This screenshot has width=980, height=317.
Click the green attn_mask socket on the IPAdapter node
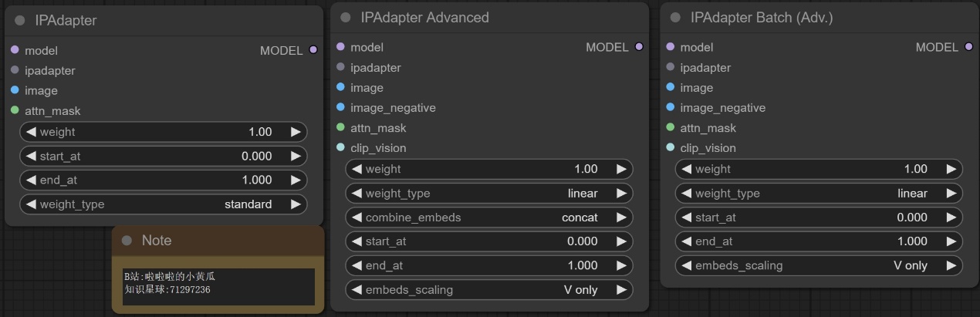pyautogui.click(x=15, y=110)
